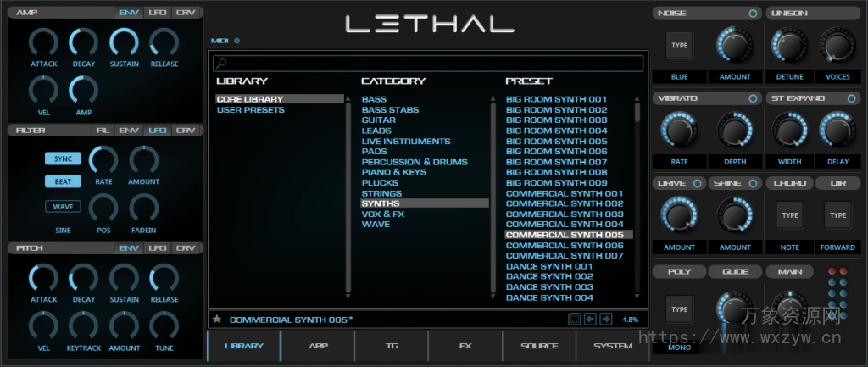Select the USER PRESETS library
The width and height of the screenshot is (868, 367).
250,110
